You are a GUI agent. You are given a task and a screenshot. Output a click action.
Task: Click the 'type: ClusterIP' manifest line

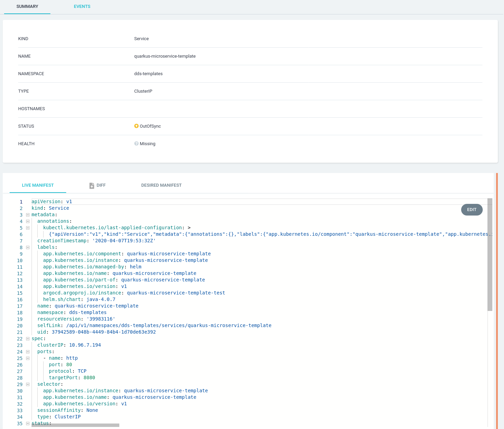(59, 417)
